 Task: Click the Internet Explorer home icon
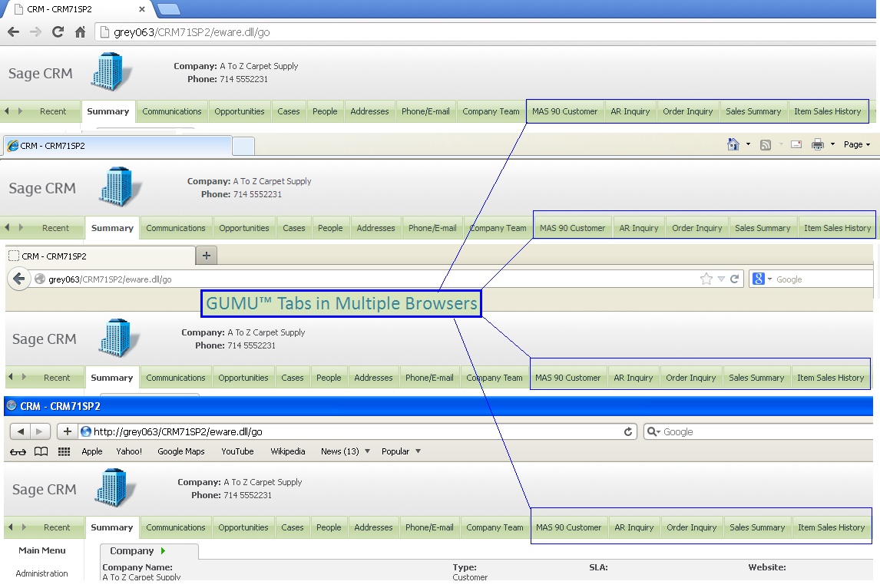coord(733,144)
